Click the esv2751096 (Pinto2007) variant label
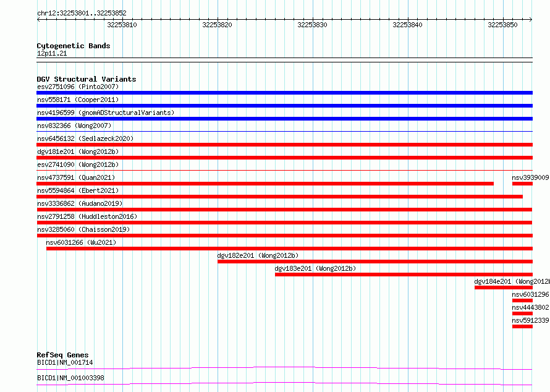Image resolution: width=550 pixels, height=392 pixels. (x=78, y=87)
